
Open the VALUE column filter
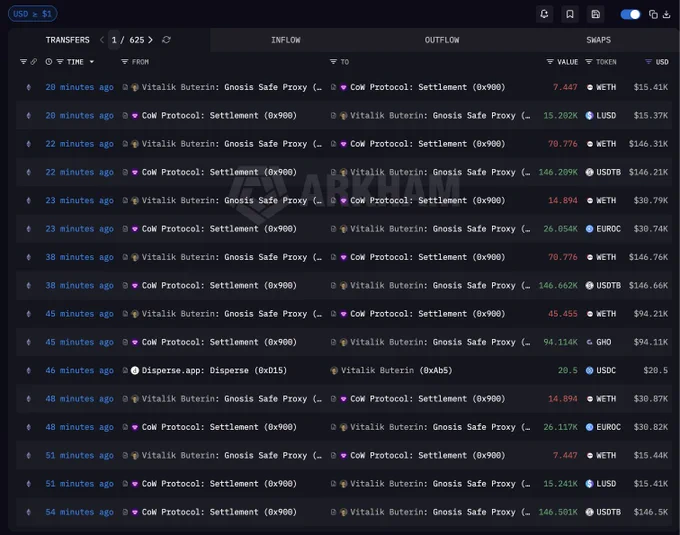[x=550, y=62]
